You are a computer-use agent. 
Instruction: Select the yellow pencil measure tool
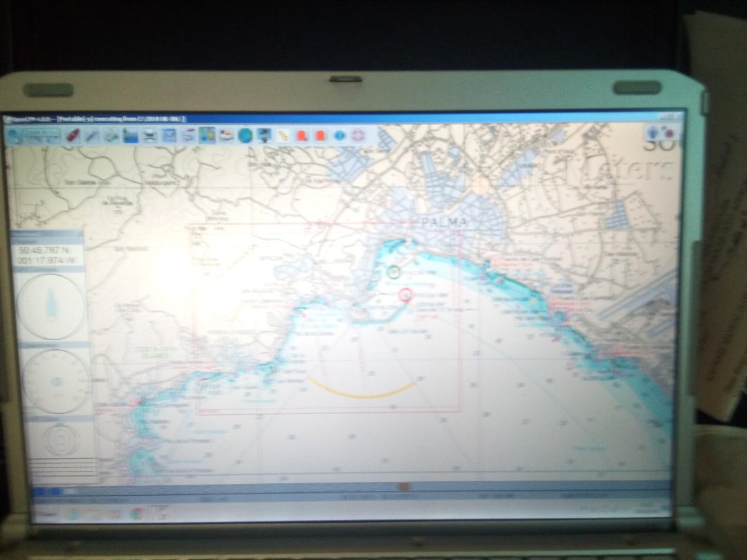[x=283, y=136]
